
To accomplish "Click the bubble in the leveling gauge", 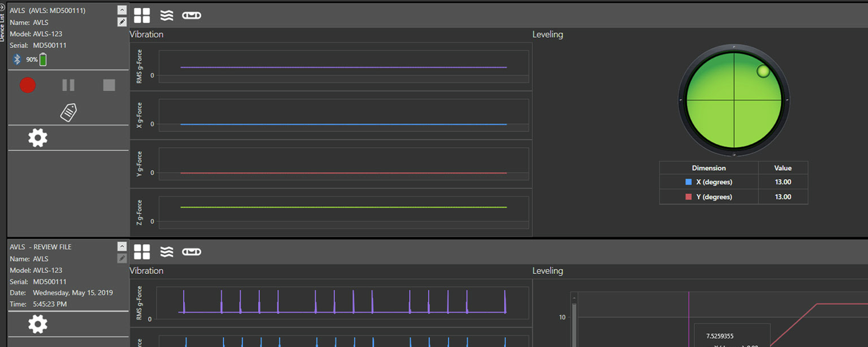I will 763,71.
